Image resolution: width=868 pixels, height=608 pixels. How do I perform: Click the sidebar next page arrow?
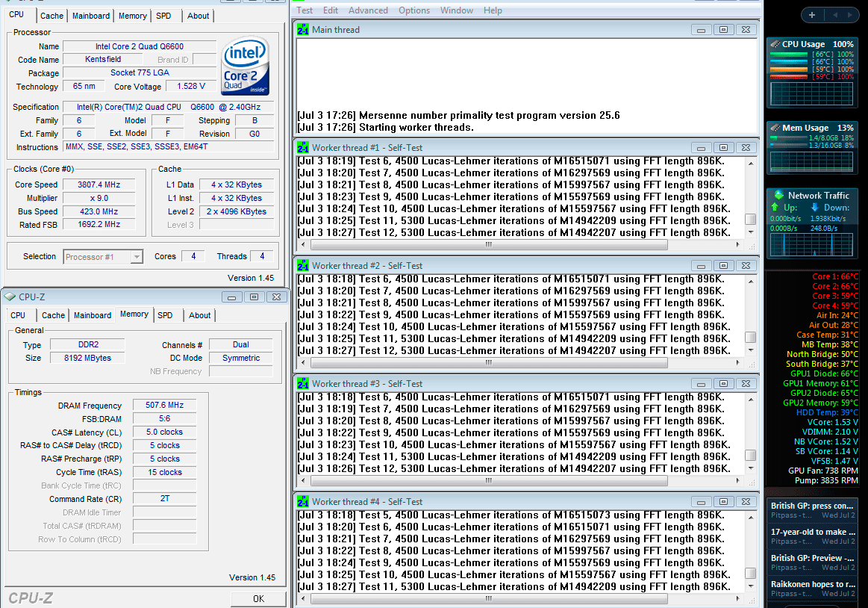click(850, 15)
